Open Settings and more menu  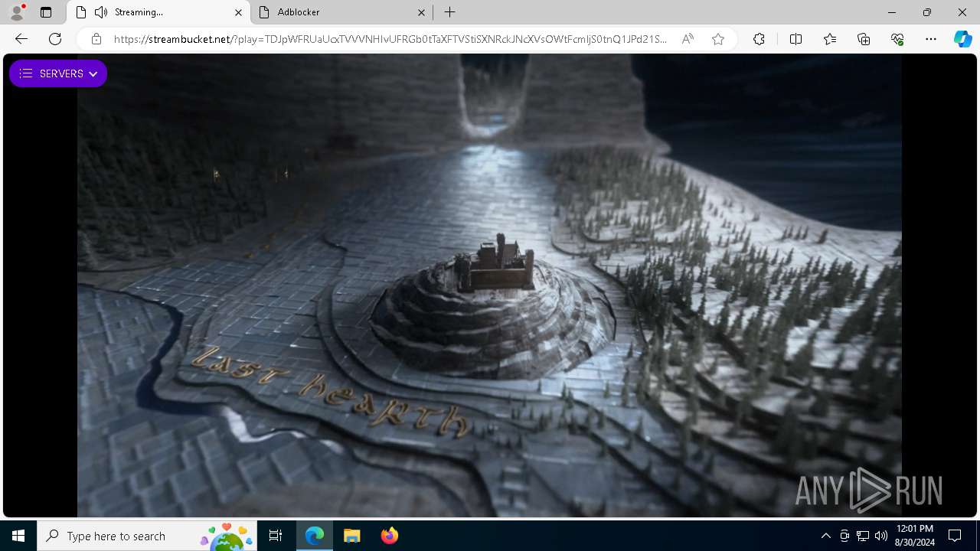coord(931,39)
